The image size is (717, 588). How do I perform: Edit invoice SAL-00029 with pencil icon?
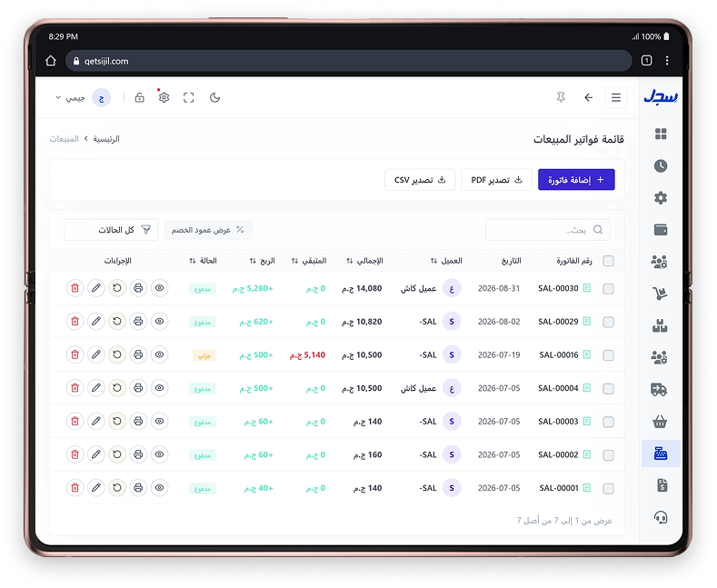click(96, 322)
